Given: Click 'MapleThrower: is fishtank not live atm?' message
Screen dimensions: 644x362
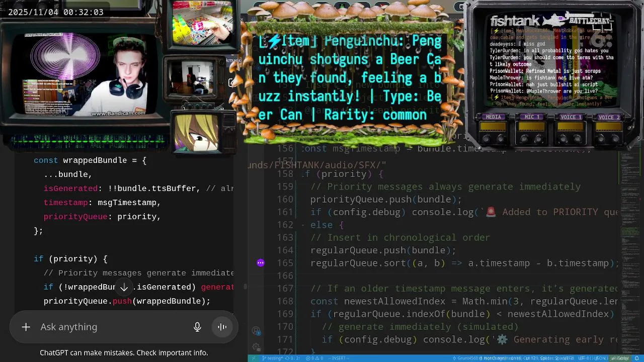Looking at the screenshot, I should (540, 78).
